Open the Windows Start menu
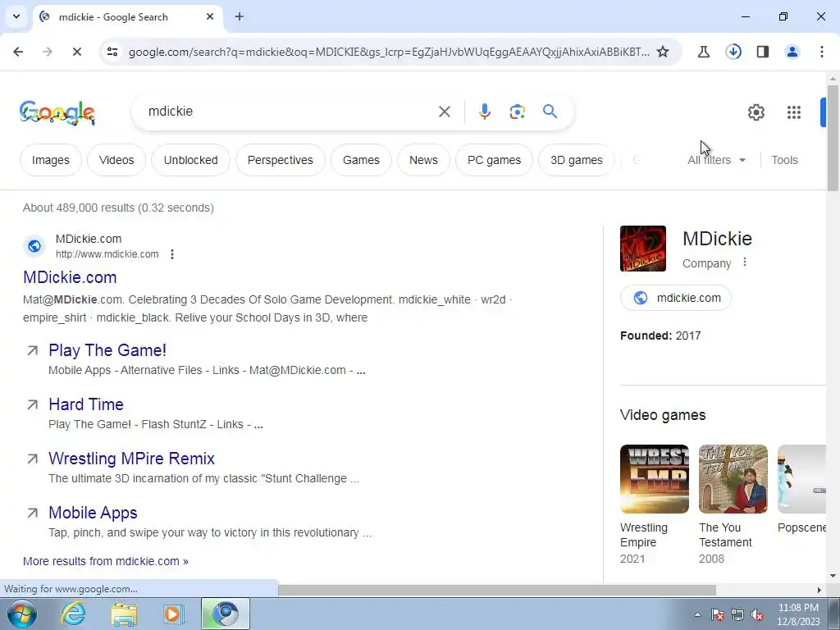Image resolution: width=840 pixels, height=630 pixels. pyautogui.click(x=22, y=614)
